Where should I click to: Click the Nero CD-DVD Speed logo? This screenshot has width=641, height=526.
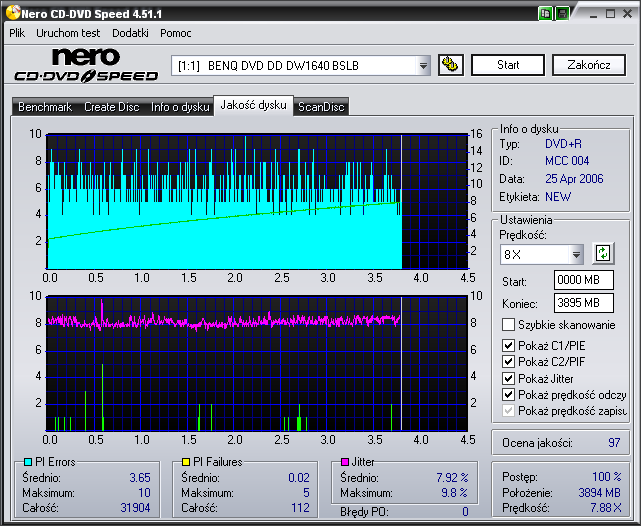coord(86,65)
